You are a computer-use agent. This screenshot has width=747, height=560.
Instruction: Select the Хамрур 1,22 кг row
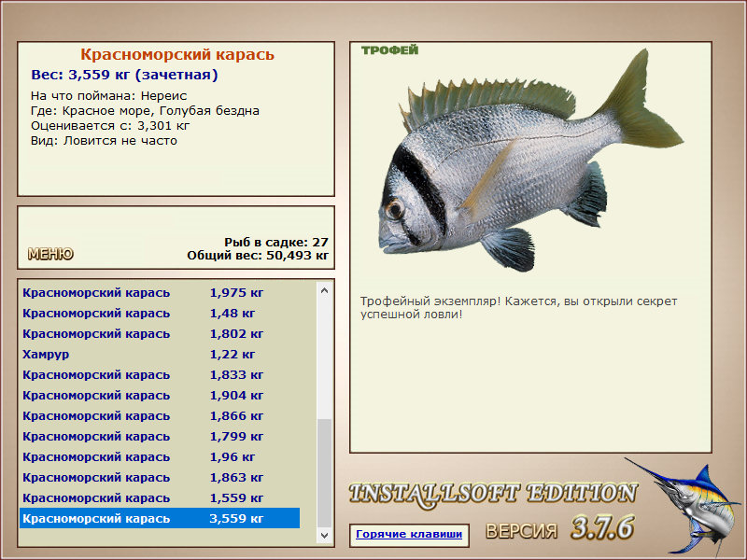[x=160, y=355]
